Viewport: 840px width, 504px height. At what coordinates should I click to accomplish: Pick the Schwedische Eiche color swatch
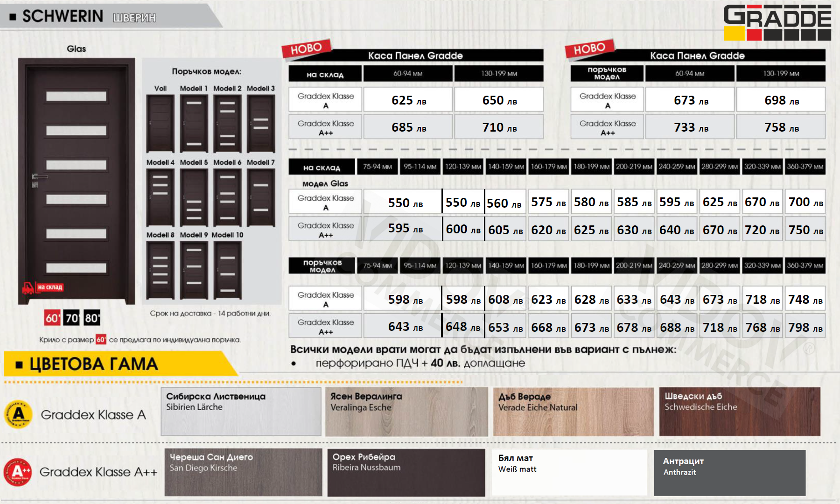coord(740,411)
